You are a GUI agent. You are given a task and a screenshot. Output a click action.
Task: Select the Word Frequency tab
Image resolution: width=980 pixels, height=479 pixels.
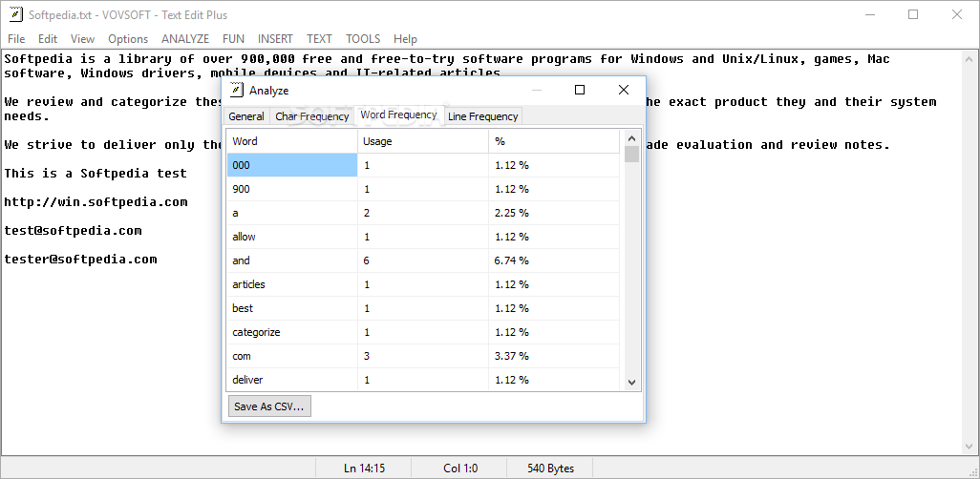(x=398, y=115)
